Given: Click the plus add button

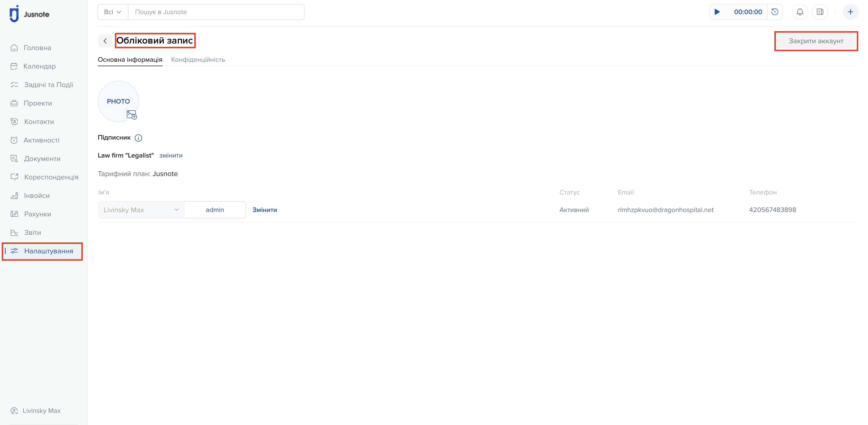Looking at the screenshot, I should [850, 12].
